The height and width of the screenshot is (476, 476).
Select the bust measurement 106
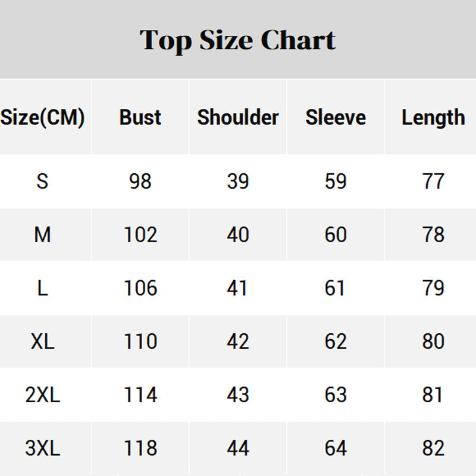pyautogui.click(x=140, y=288)
